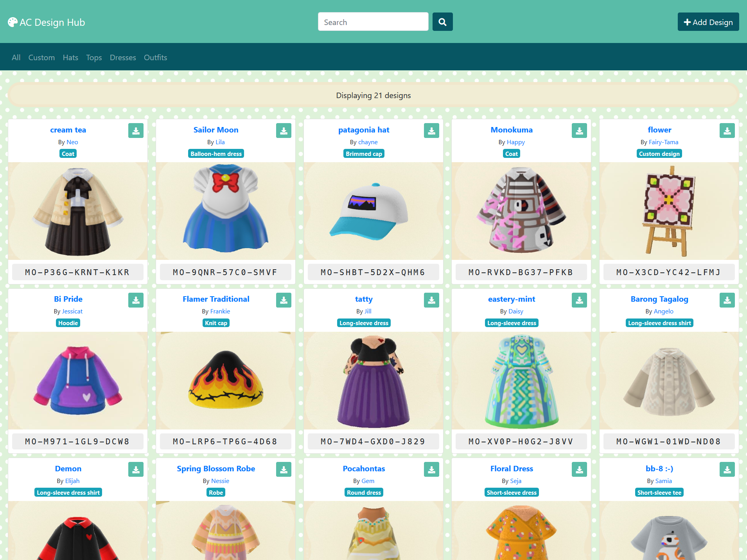View author Angelo's profile
747x560 pixels.
[x=664, y=311]
